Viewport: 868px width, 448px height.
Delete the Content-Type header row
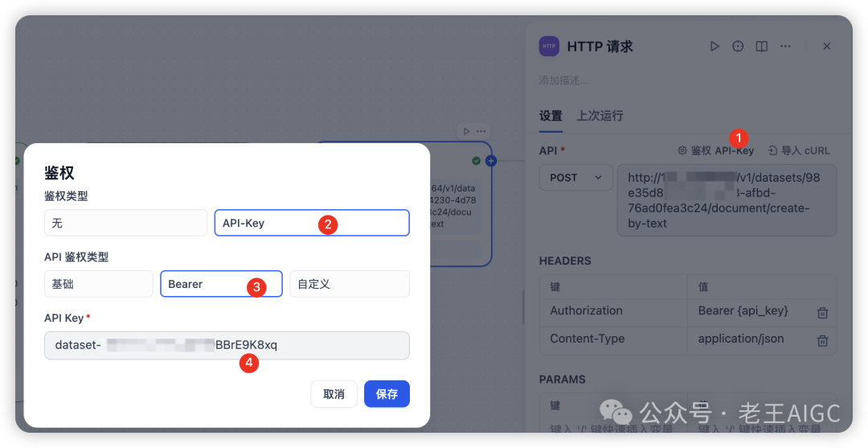[x=823, y=340]
